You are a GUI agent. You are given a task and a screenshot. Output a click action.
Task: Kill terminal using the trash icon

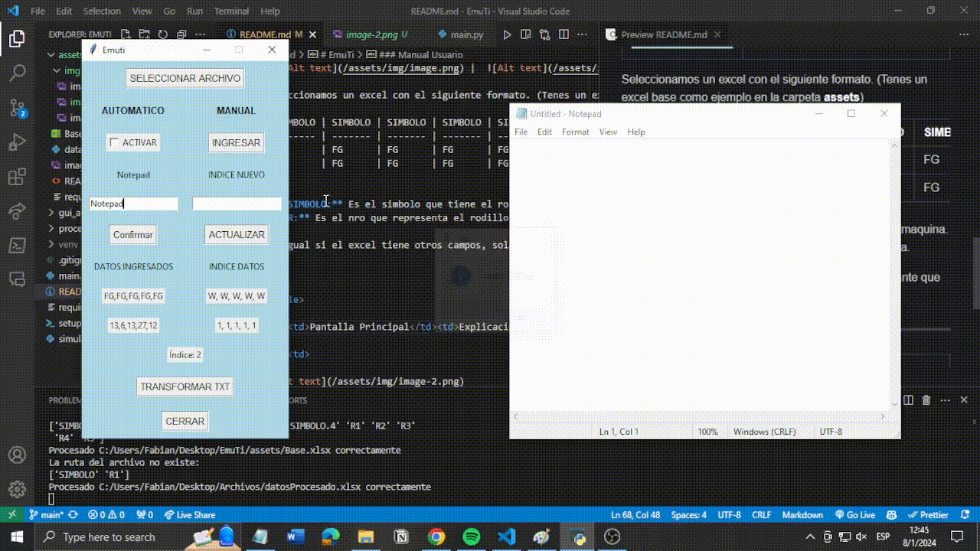[926, 400]
